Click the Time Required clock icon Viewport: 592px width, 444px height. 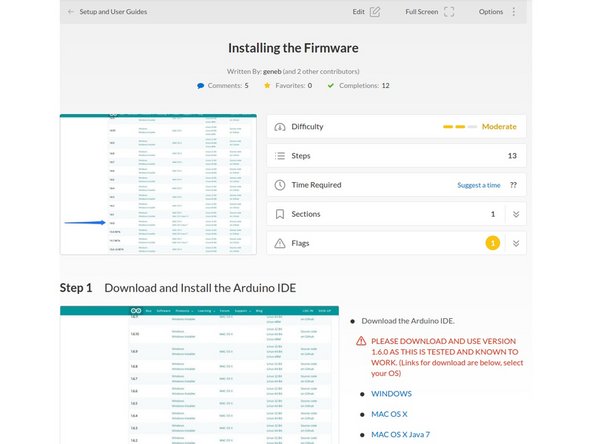tap(280, 185)
